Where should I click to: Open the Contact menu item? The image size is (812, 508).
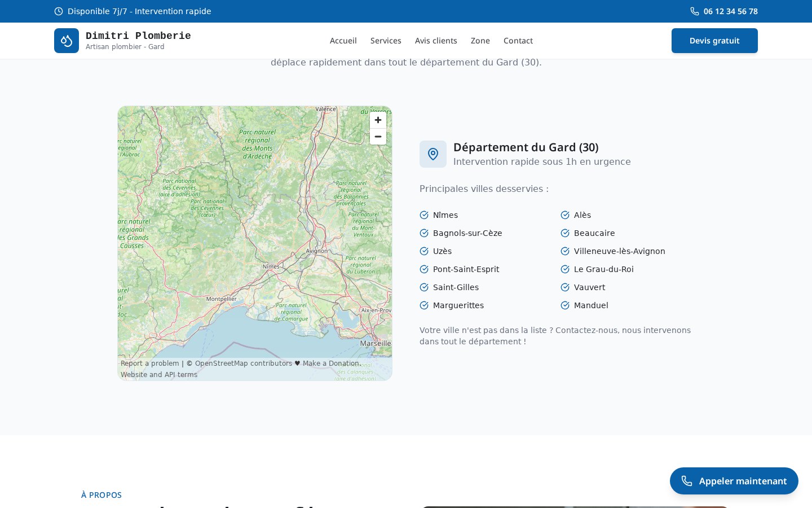(518, 41)
